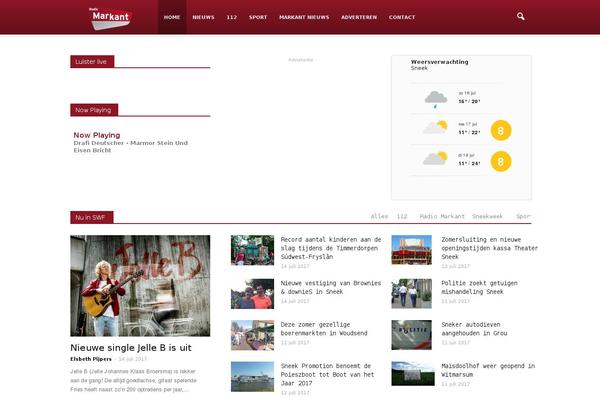Open the Nieuws menu item
Viewport: 600px width, 400px height.
[203, 17]
